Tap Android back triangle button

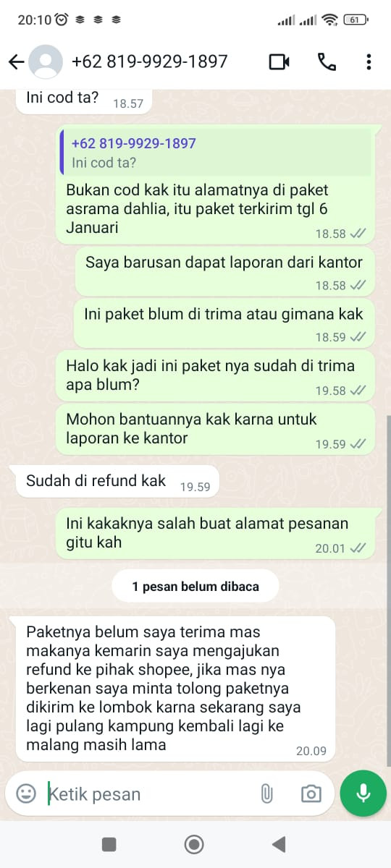pyautogui.click(x=278, y=844)
